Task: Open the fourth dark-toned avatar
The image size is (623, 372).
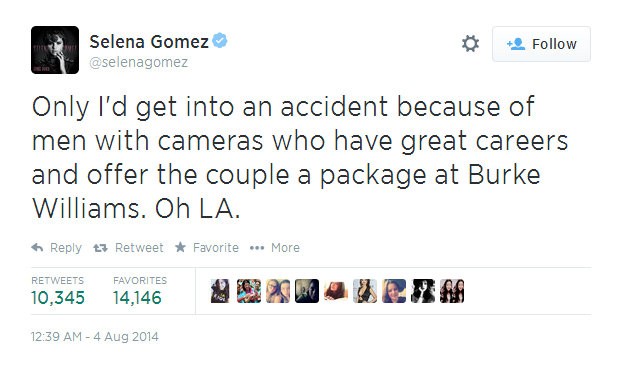Action: (307, 291)
